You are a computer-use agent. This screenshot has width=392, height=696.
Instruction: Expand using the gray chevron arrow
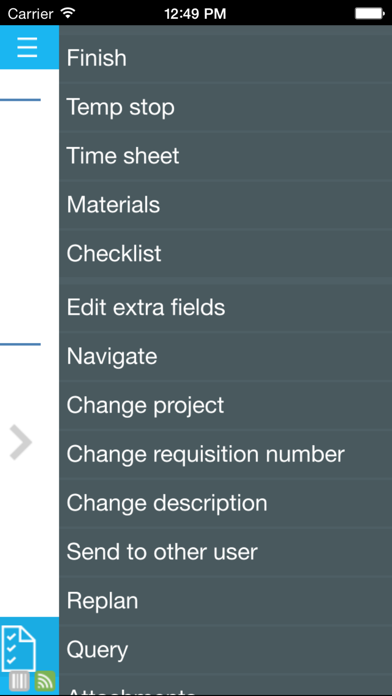(21, 442)
